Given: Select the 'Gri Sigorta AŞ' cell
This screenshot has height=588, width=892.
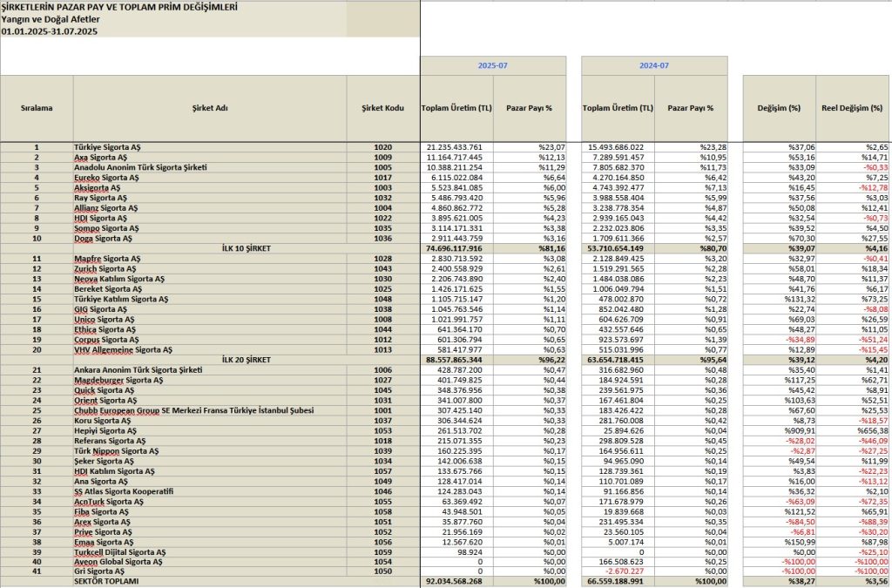Looking at the screenshot, I should [x=210, y=571].
